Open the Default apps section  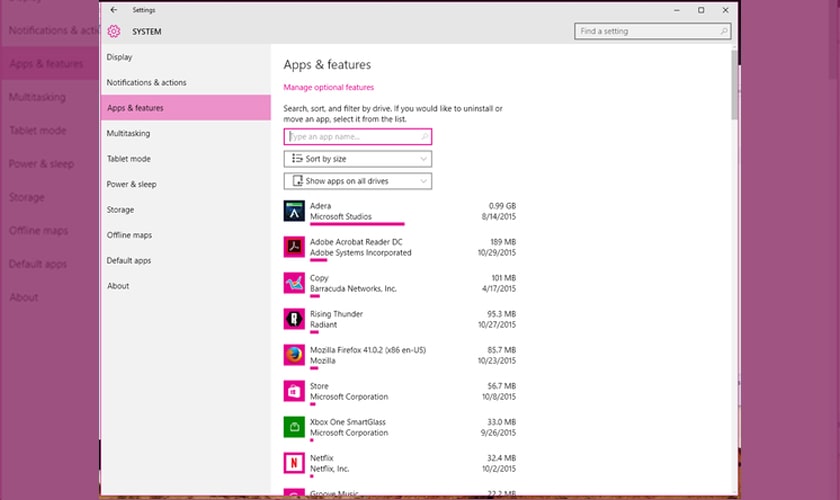coord(129,261)
